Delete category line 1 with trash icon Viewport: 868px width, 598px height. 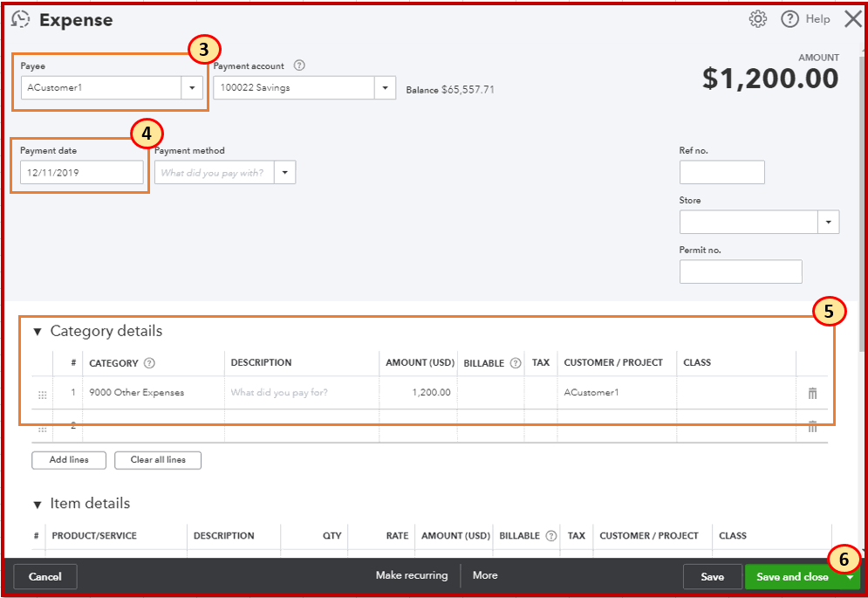812,393
